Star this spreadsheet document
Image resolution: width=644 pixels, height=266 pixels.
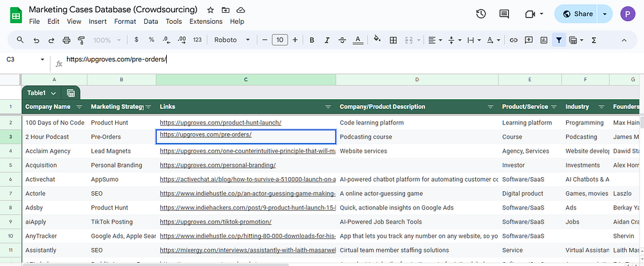click(x=211, y=11)
